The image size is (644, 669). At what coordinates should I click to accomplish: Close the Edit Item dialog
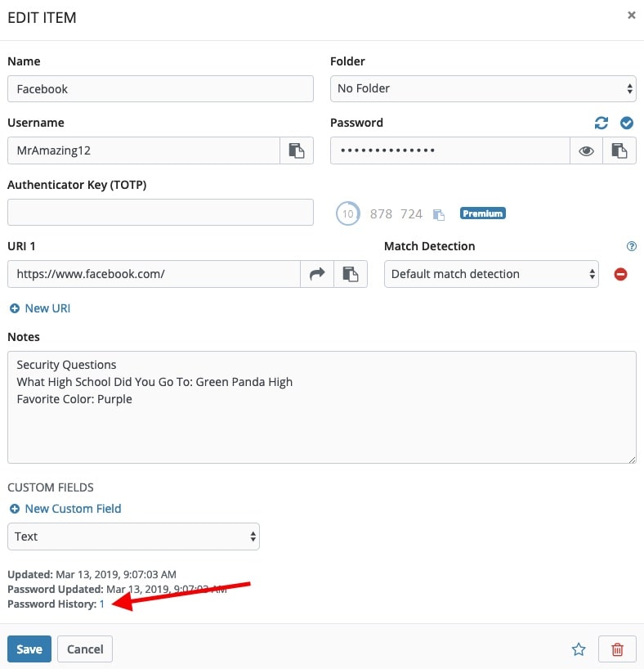631,16
